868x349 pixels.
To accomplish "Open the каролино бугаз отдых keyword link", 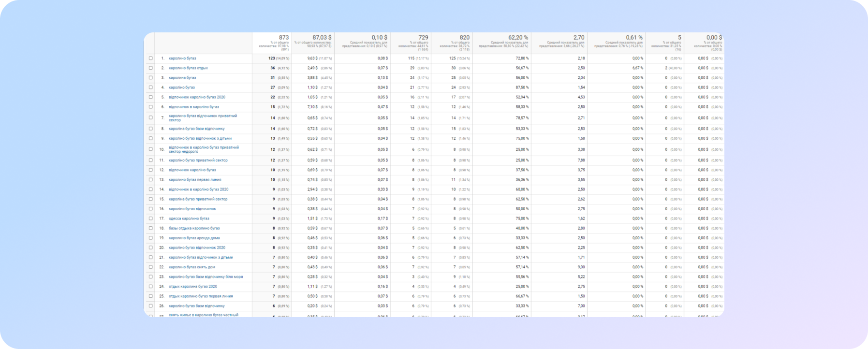I will click(188, 68).
